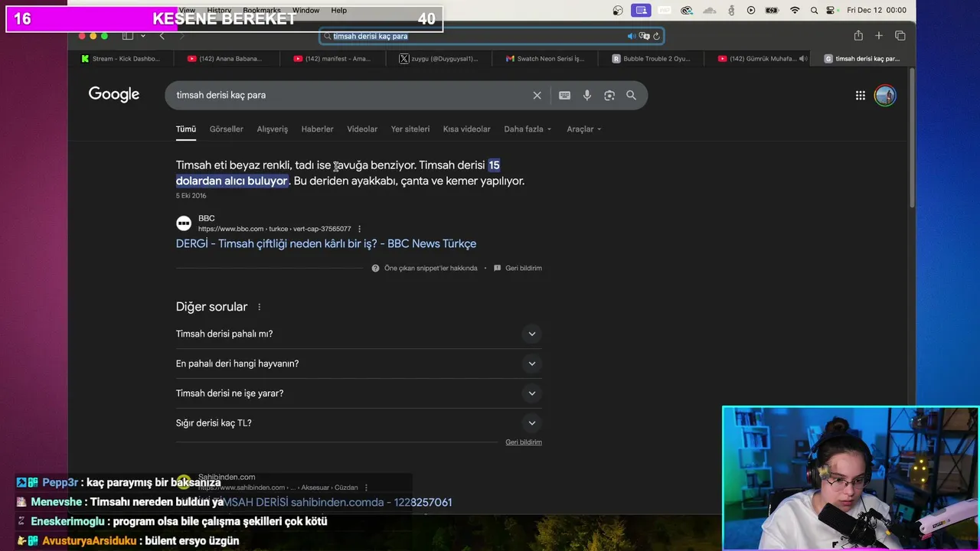This screenshot has width=980, height=551.
Task: Switch to Bubble Trouble 2 tab
Action: click(651, 58)
